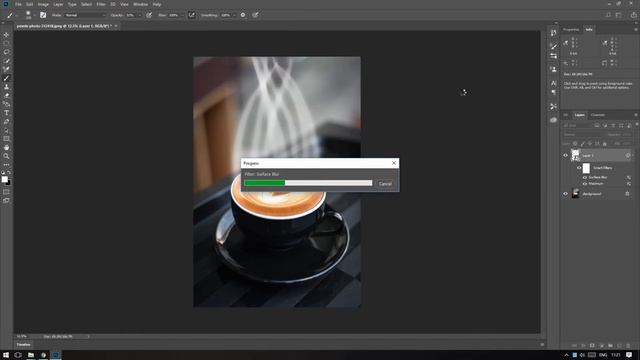Toggle pressure for size

click(x=255, y=15)
